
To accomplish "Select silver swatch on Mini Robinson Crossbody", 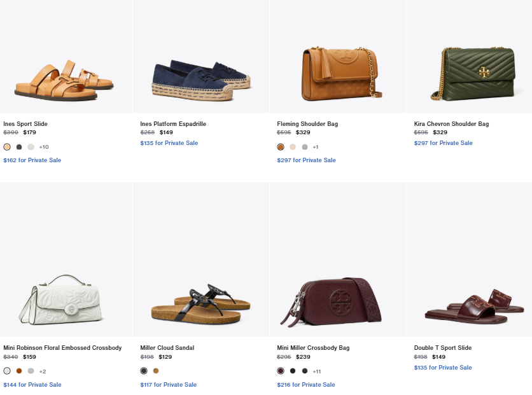I will 31,371.
